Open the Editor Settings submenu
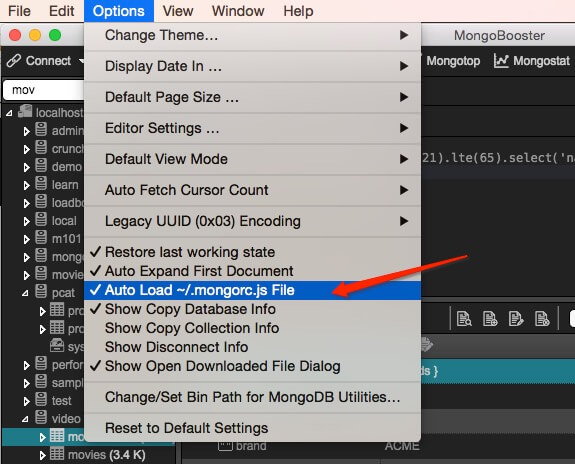The image size is (575, 464). pyautogui.click(x=252, y=128)
